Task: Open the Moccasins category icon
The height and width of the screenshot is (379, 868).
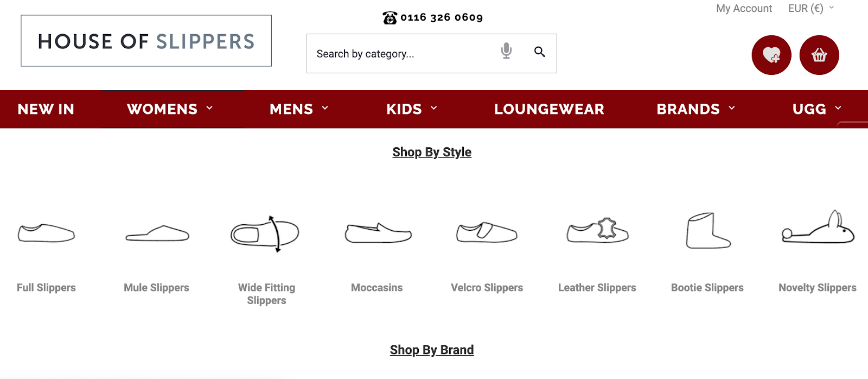Action: [378, 233]
